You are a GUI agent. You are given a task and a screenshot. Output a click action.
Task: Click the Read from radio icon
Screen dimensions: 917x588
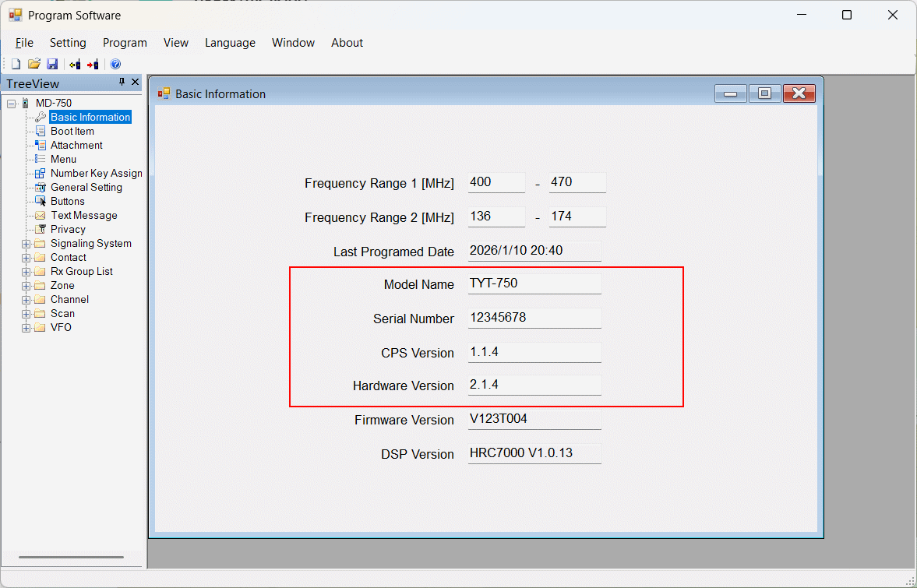pyautogui.click(x=75, y=64)
